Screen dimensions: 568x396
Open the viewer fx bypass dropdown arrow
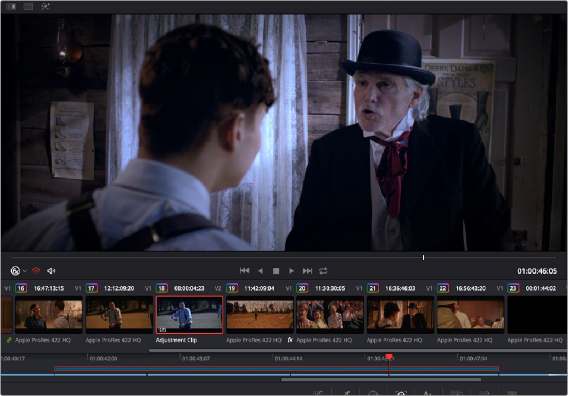pos(25,271)
